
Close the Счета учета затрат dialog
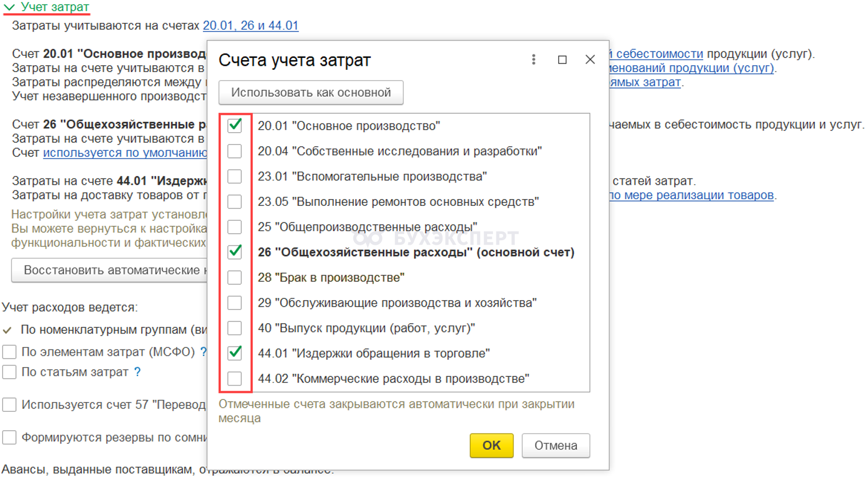590,59
